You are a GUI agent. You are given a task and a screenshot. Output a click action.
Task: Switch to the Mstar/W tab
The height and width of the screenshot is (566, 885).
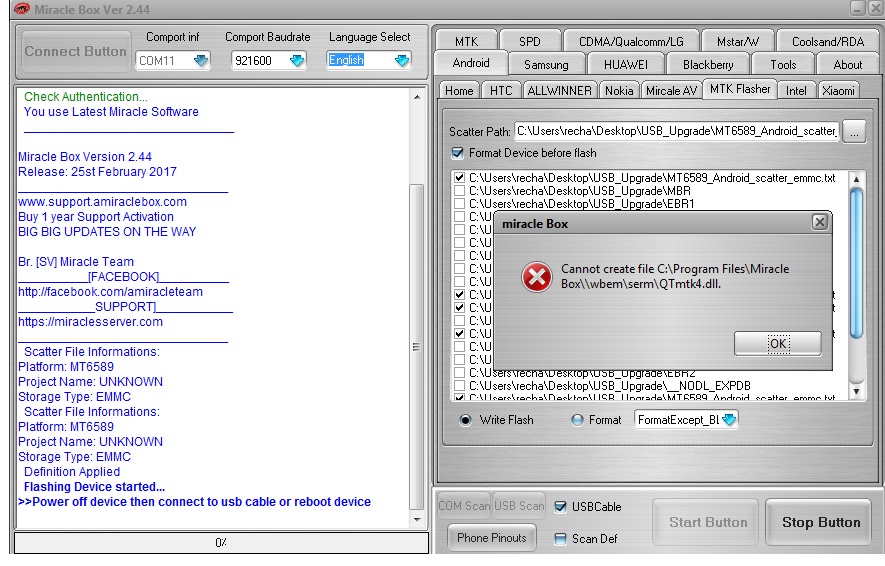[x=738, y=42]
